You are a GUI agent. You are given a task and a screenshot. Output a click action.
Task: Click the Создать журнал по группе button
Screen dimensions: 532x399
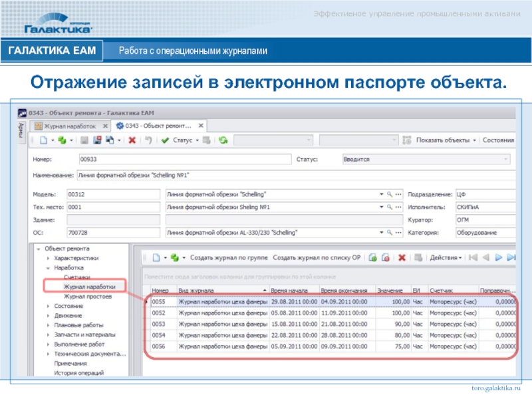(229, 257)
